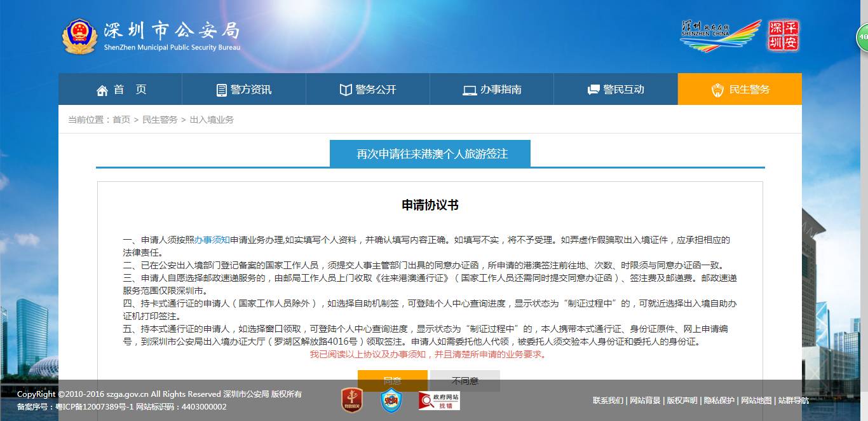Open the 办事须知 link in the agreement
This screenshot has height=421, width=868.
[x=212, y=240]
